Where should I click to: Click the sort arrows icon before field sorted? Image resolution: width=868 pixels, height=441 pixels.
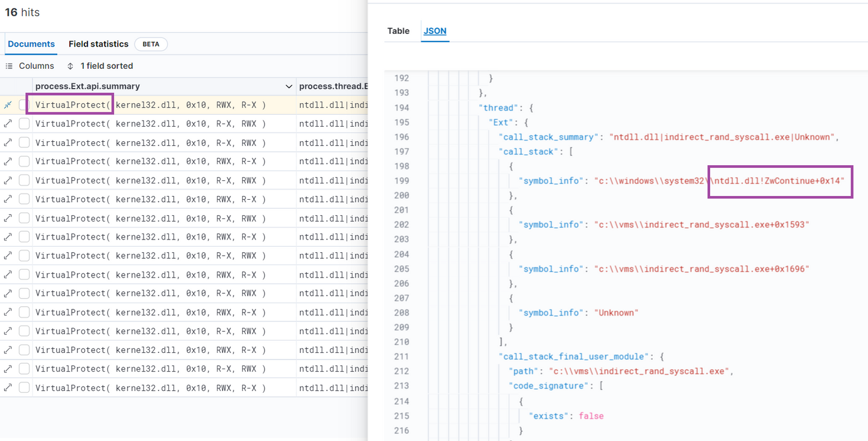tap(71, 66)
